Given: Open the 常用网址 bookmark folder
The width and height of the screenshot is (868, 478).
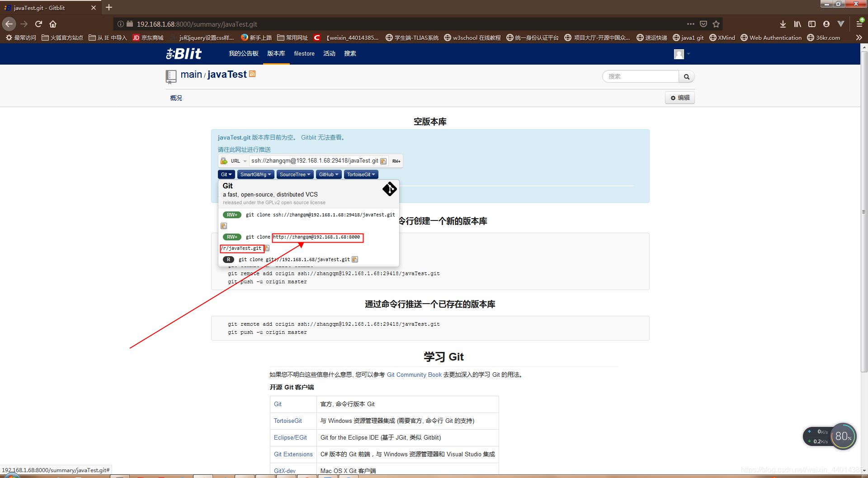Looking at the screenshot, I should coord(292,38).
